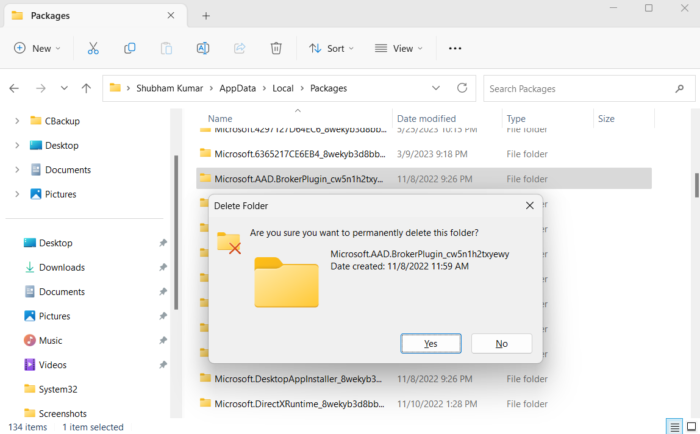Unpin Documents from quick access
Viewport: 700px width, 434px height.
click(163, 292)
